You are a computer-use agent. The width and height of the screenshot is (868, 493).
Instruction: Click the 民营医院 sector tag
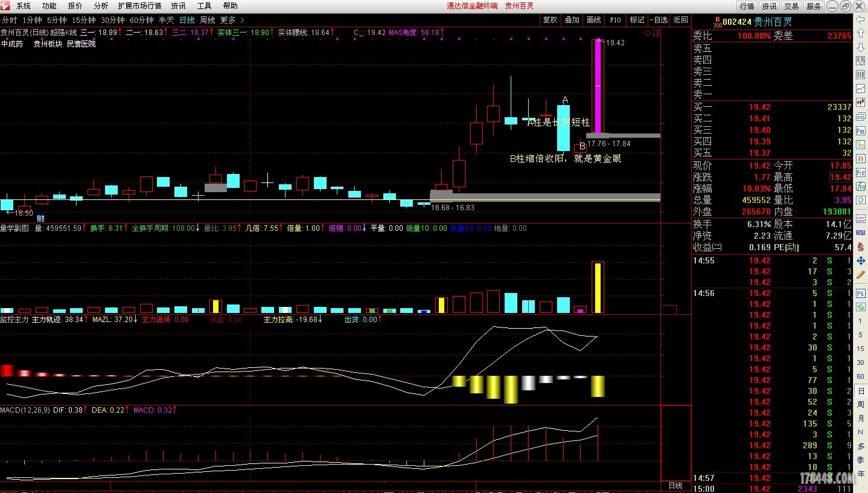(81, 44)
